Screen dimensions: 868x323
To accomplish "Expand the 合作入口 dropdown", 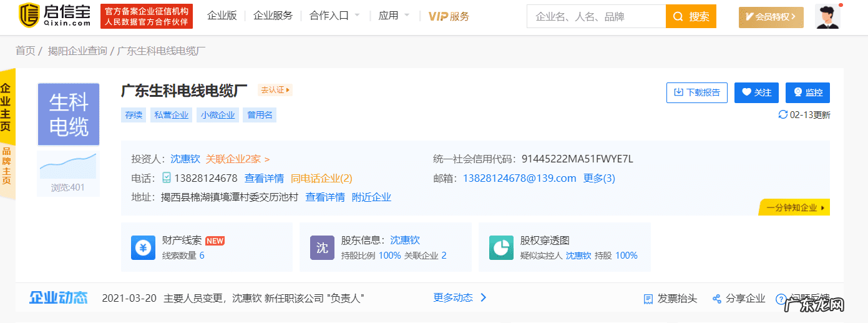I will coord(334,16).
